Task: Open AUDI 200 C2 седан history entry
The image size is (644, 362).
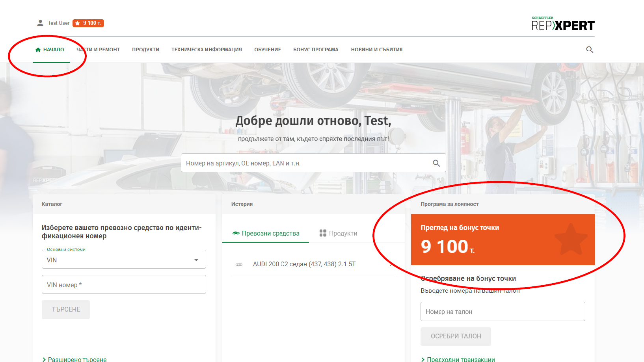Action: click(x=313, y=264)
